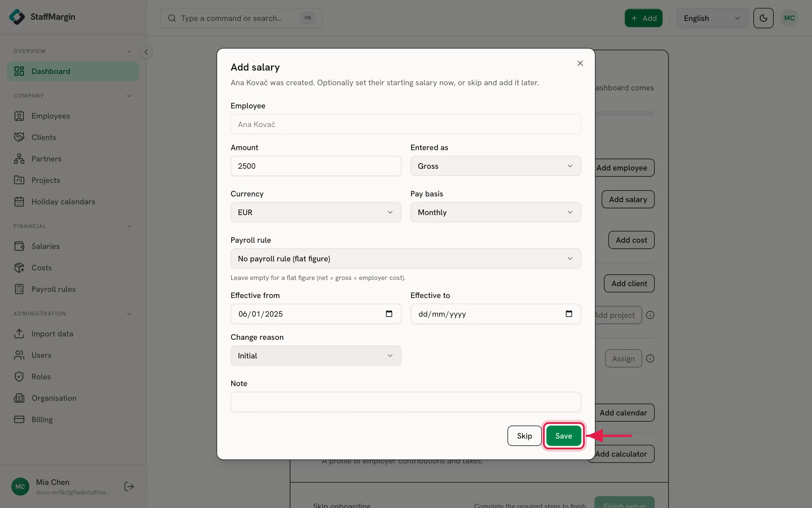Open the Change reason dropdown
The width and height of the screenshot is (812, 508).
click(316, 356)
